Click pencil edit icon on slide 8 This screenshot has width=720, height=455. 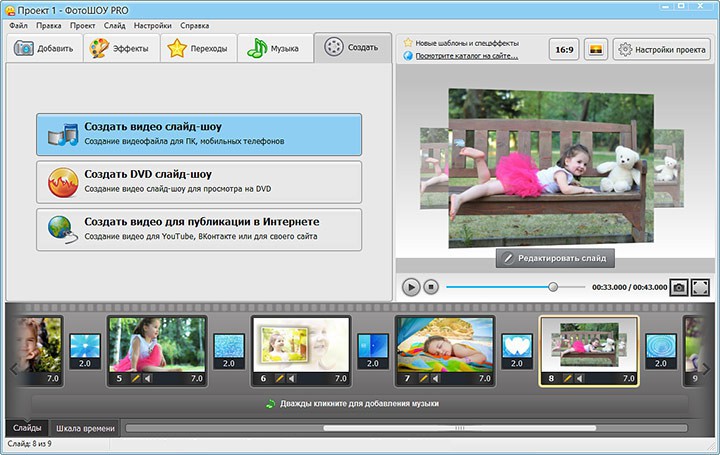pyautogui.click(x=568, y=379)
